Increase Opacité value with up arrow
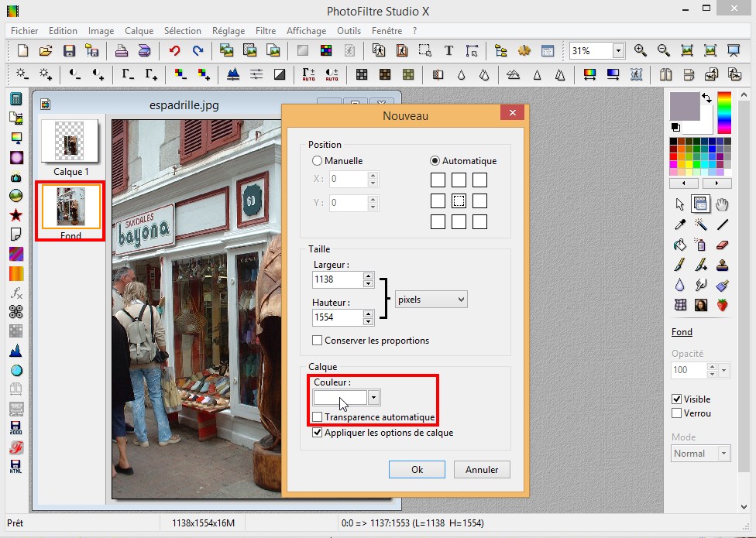The height and width of the screenshot is (538, 756). coord(712,367)
